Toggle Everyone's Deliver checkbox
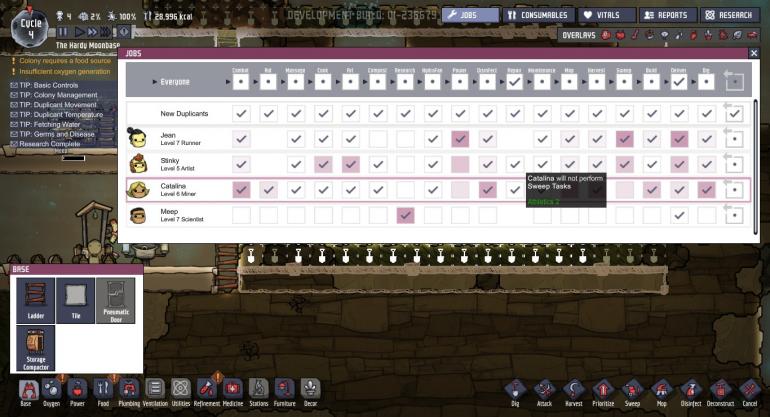Image resolution: width=770 pixels, height=417 pixels. click(x=679, y=82)
